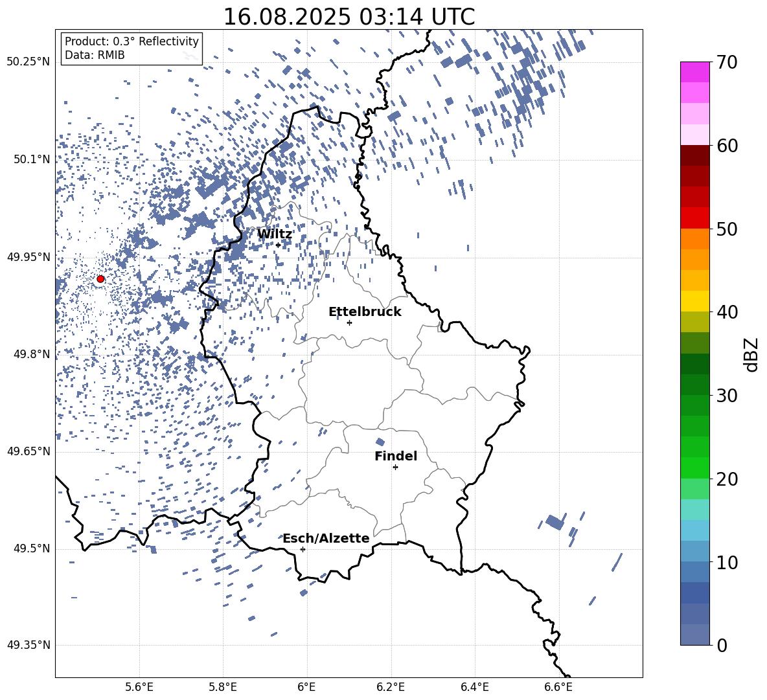Viewport: 767px width, 700px height.
Task: Click the 'Data: RMIB' legend text
Action: (x=95, y=55)
